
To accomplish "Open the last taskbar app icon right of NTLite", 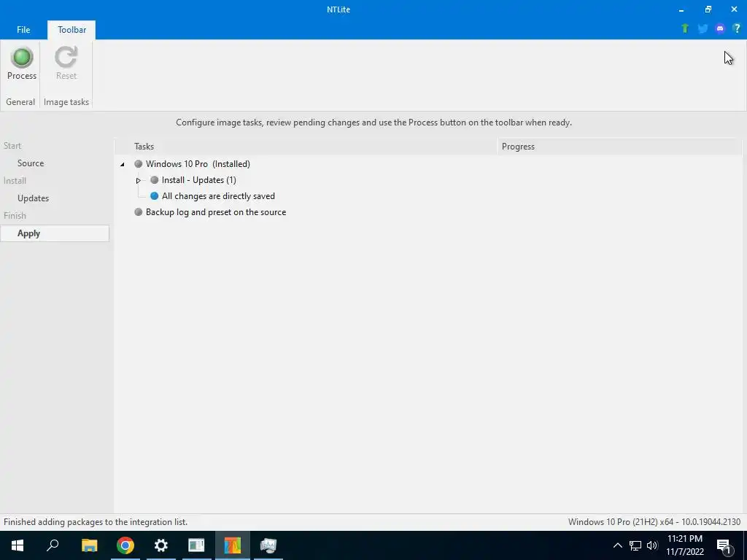I will 268,545.
